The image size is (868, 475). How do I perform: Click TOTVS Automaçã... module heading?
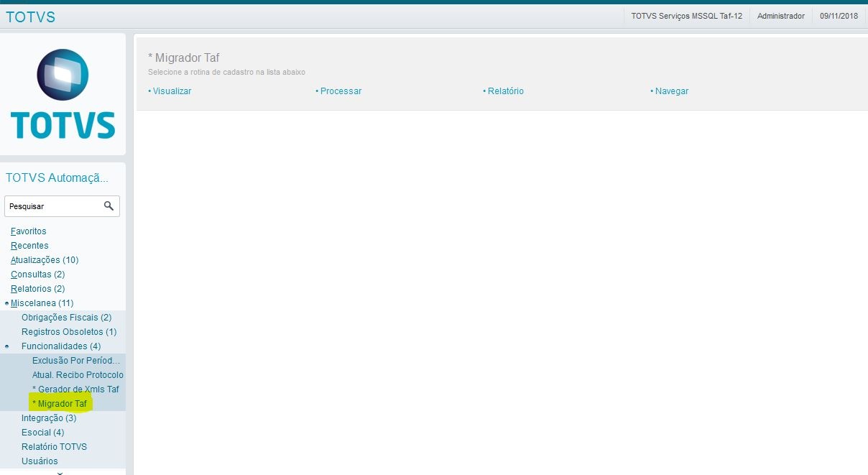tap(57, 178)
